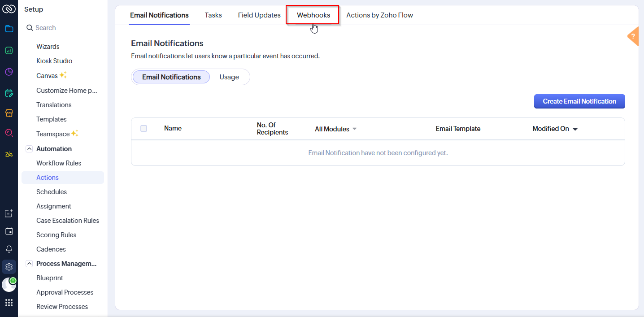Click the Zoho CRM logo icon
Image resolution: width=644 pixels, height=317 pixels.
pos(9,9)
